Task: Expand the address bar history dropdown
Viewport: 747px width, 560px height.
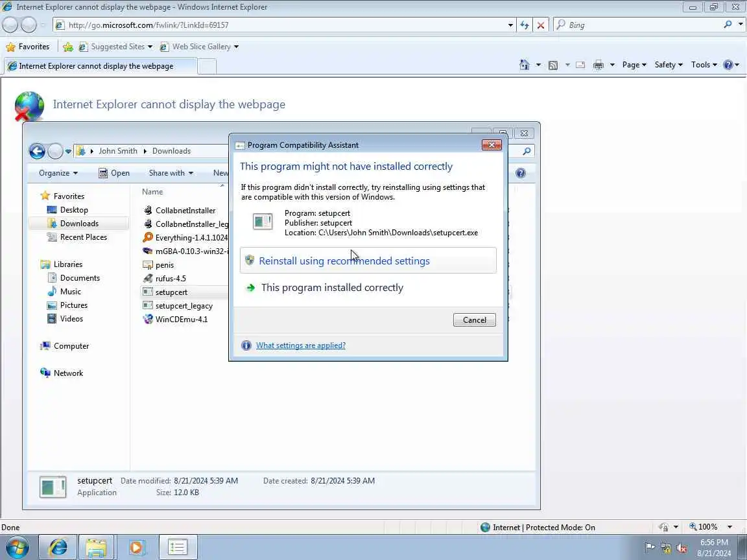Action: [x=510, y=25]
